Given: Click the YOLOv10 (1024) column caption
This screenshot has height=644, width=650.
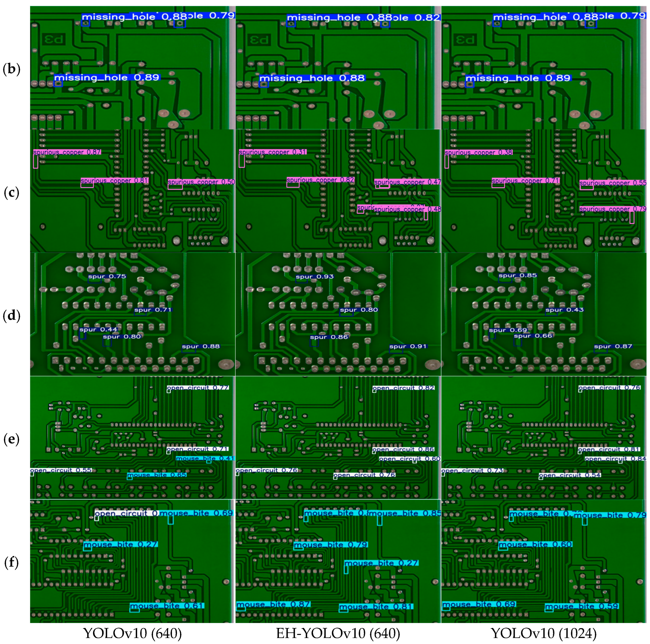Looking at the screenshot, I should pos(544,633).
